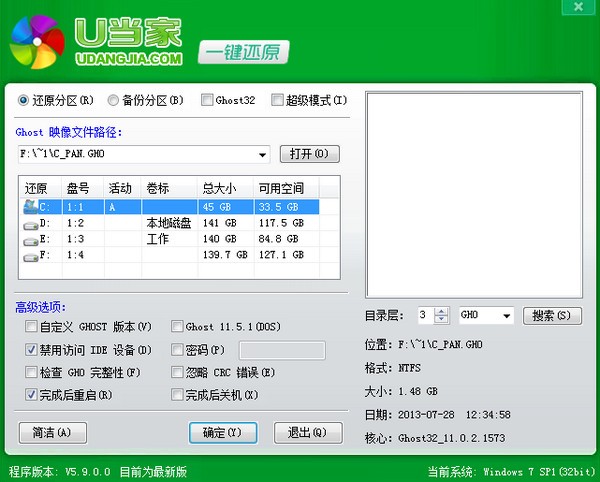Click the 程序版本 V5.9.0.0 status text
Screen dimensions: 600x482
60,472
